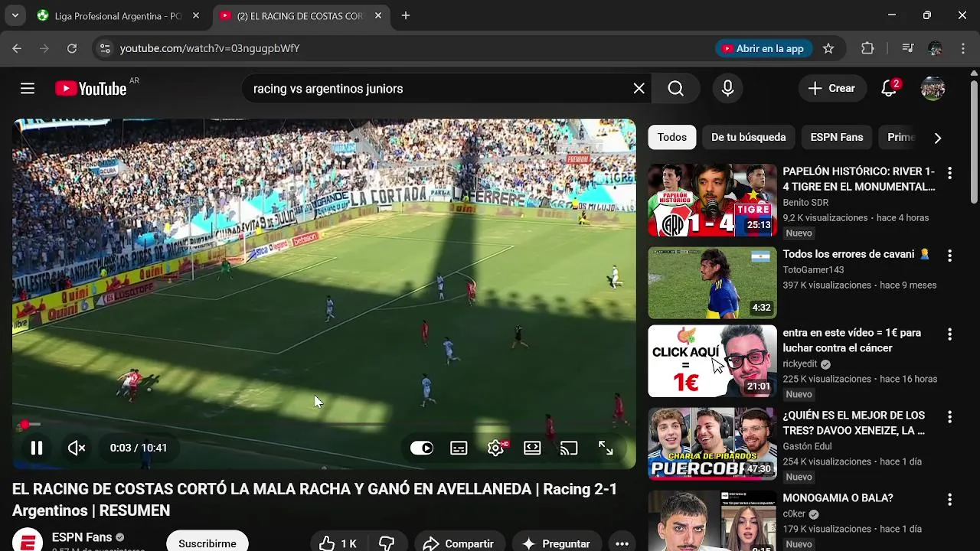Open the ESPN Fans channel avatar
Viewport: 980px width, 551px height.
[28, 541]
